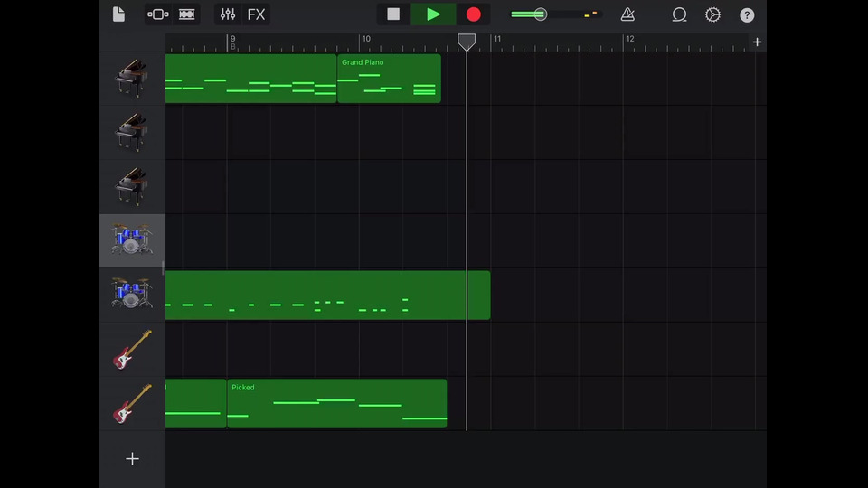Add a new track with plus button

[x=132, y=459]
